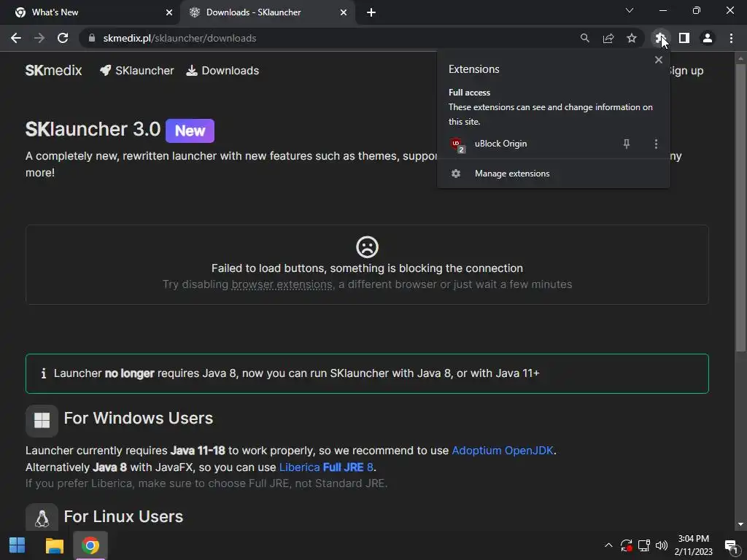Open the Windows Start menu
Image resolution: width=747 pixels, height=560 pixels.
tap(18, 545)
